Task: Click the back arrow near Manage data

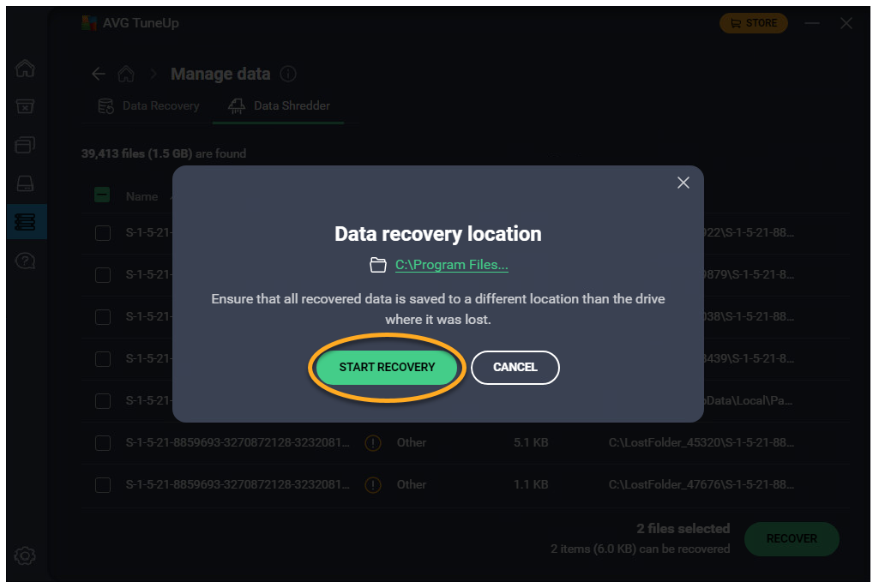Action: pos(99,74)
